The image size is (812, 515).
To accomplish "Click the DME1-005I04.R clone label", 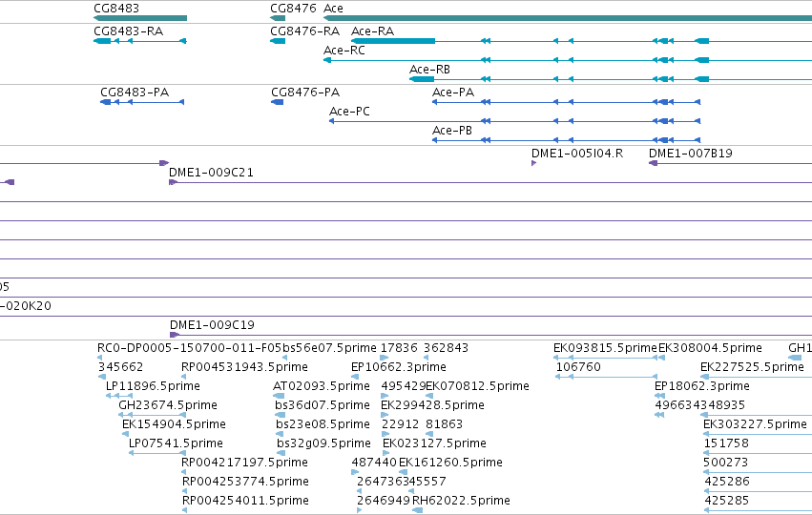I will 577,154.
